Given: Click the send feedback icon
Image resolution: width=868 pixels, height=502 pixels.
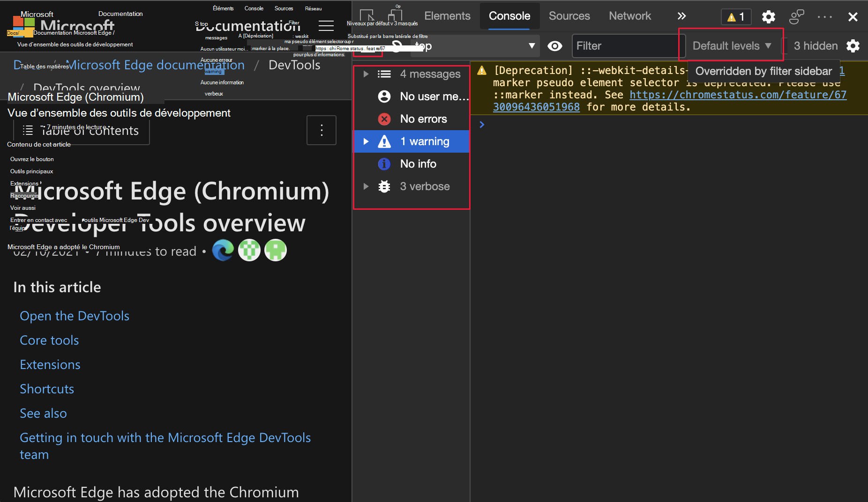Looking at the screenshot, I should (x=797, y=17).
